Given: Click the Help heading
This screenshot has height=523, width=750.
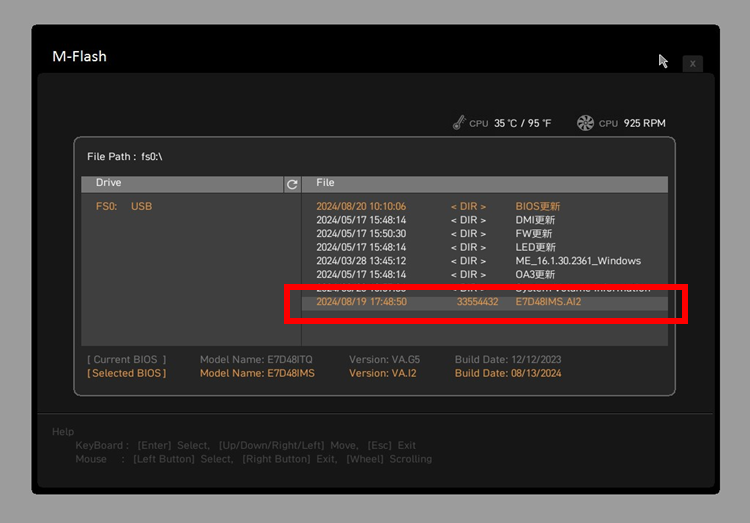Looking at the screenshot, I should point(63,432).
